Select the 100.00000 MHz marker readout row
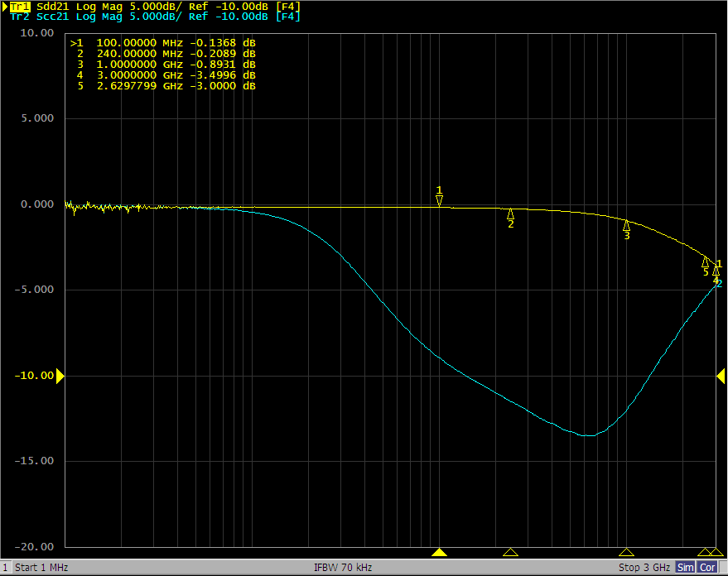This screenshot has width=728, height=576. [163, 42]
